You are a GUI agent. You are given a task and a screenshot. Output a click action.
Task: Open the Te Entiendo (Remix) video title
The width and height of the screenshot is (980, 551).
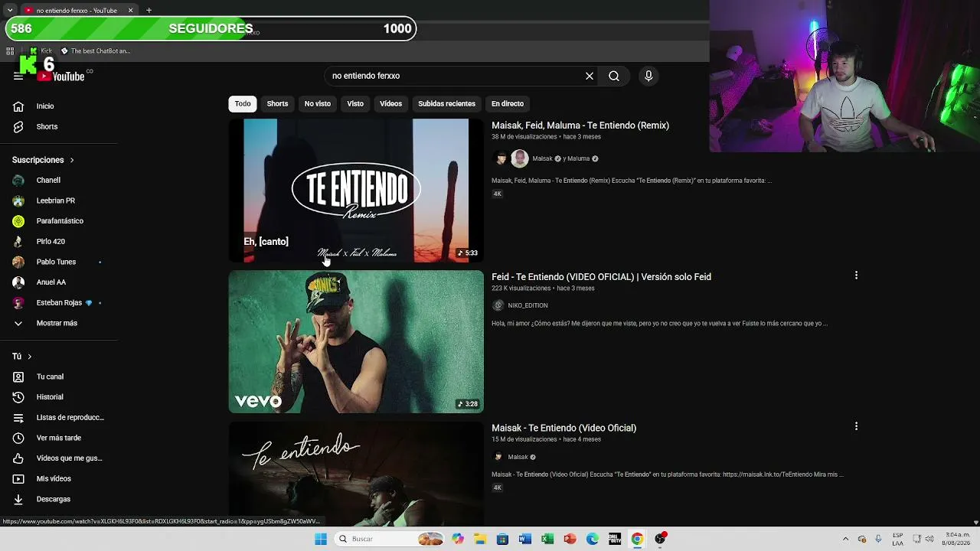coord(580,126)
